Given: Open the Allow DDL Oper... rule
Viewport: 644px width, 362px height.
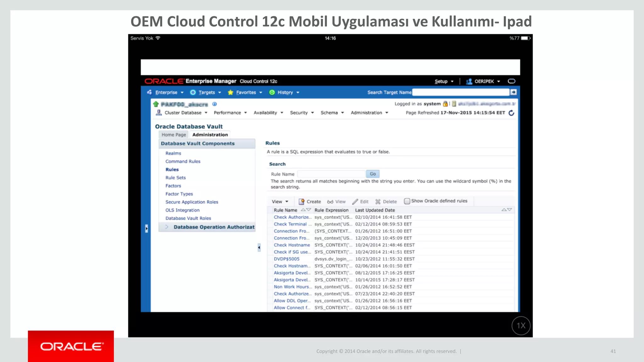Looking at the screenshot, I should click(x=292, y=301).
